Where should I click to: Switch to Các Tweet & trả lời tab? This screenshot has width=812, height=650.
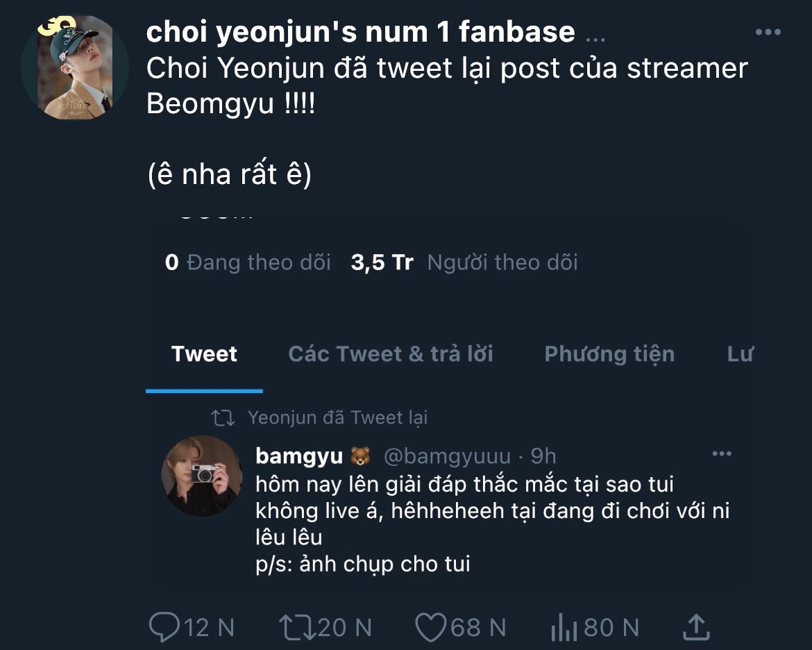(x=390, y=354)
